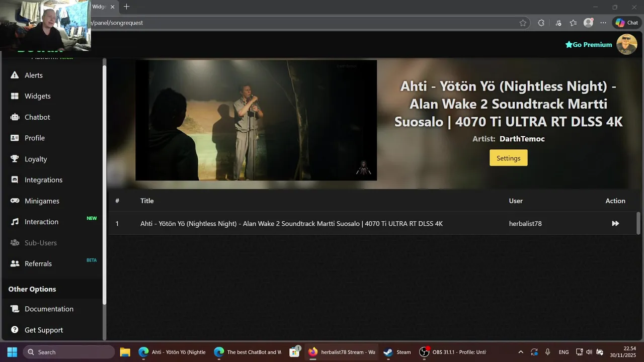Open the browser Settings and more menu
The image size is (644, 362).
pyautogui.click(x=603, y=23)
